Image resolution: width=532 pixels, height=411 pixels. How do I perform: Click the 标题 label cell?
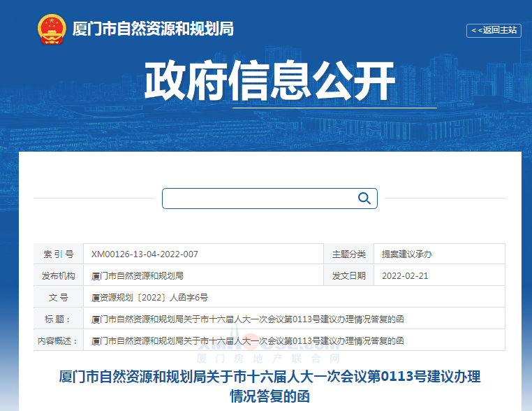coord(58,319)
